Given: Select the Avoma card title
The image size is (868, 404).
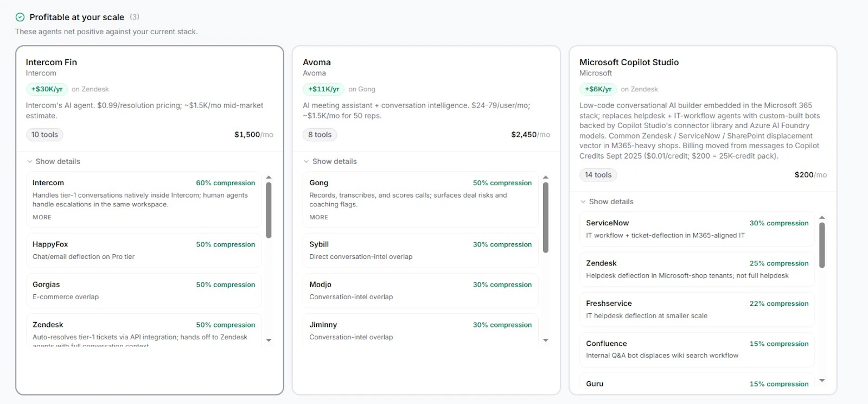Looking at the screenshot, I should [x=317, y=62].
